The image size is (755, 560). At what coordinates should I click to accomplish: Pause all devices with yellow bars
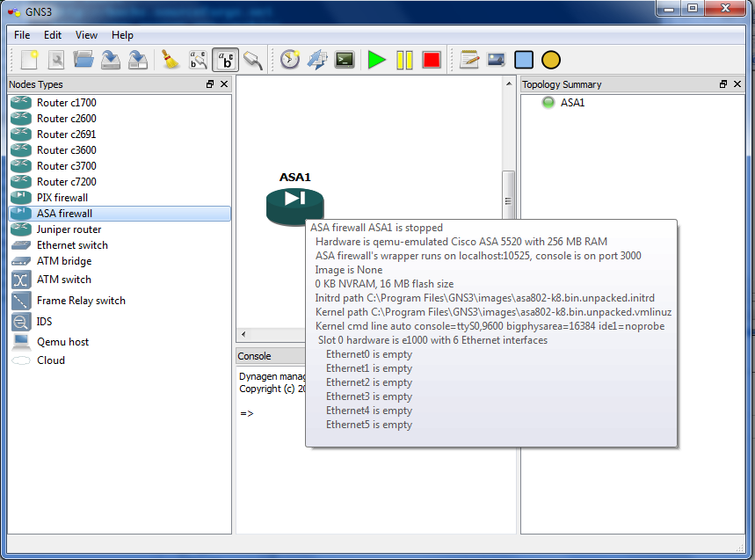pos(404,60)
